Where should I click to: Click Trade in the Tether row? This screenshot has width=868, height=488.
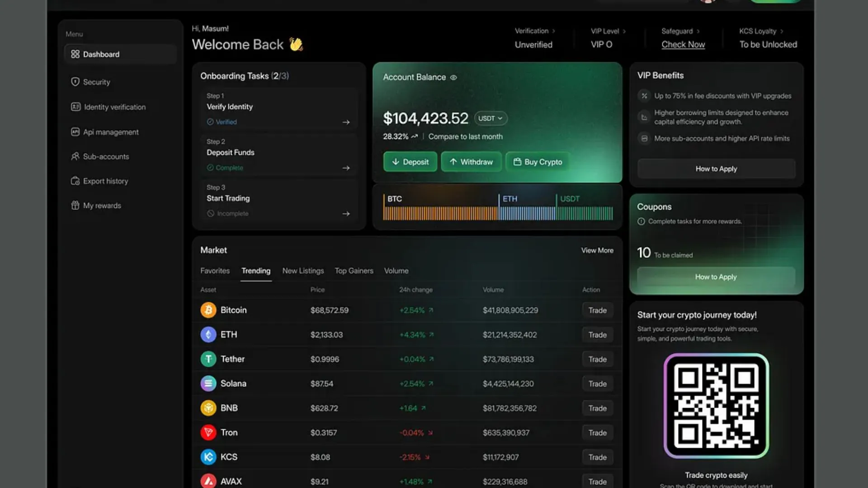597,359
